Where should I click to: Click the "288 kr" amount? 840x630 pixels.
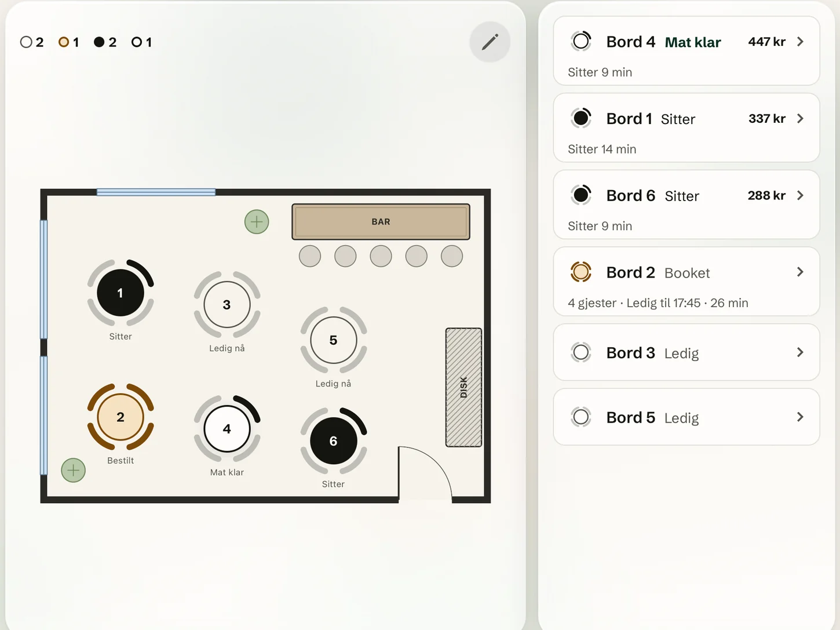tap(766, 195)
